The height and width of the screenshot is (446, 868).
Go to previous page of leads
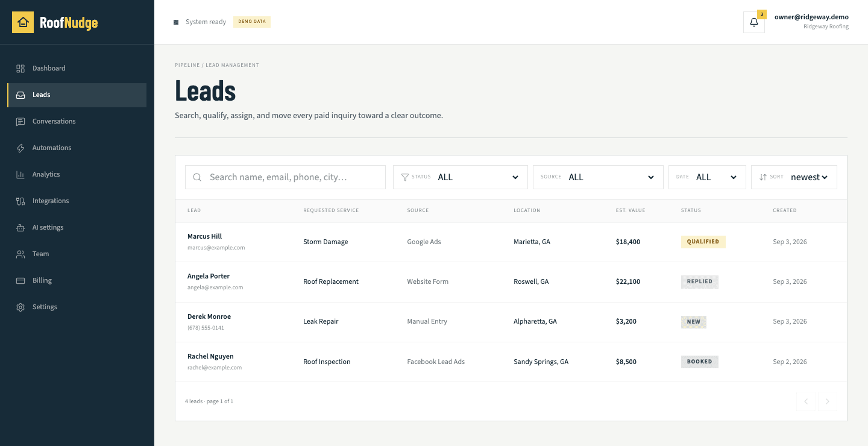(806, 401)
